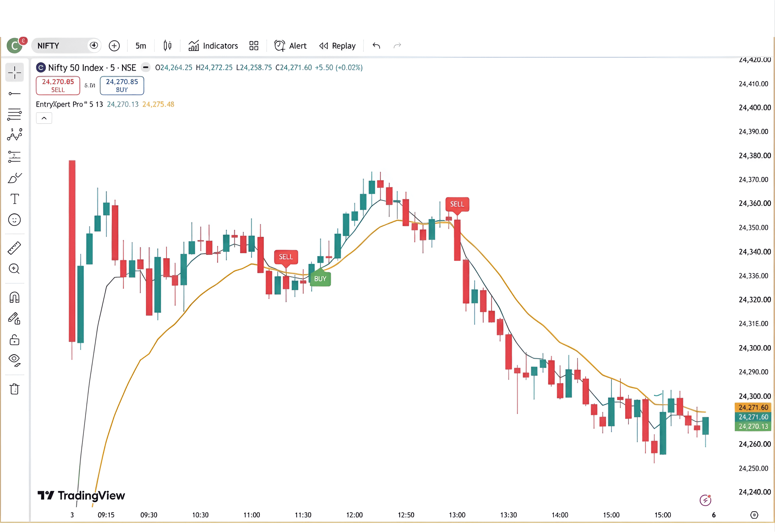This screenshot has width=775, height=532.
Task: Click the orange 24,271.60 price label
Action: pyautogui.click(x=753, y=407)
